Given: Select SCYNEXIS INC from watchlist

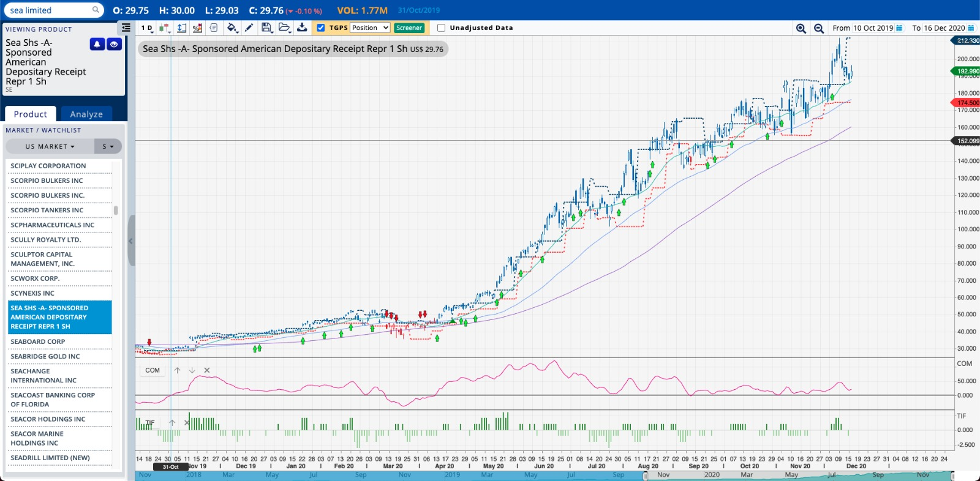Looking at the screenshot, I should click(x=59, y=293).
